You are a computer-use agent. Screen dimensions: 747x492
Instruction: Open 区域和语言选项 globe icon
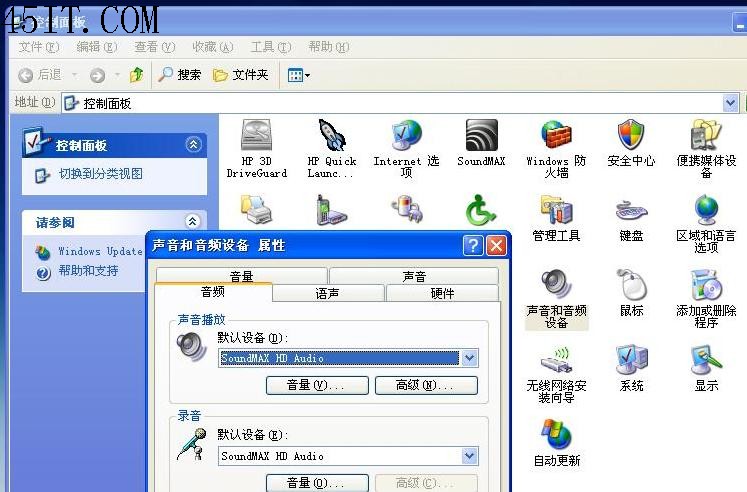(x=706, y=210)
